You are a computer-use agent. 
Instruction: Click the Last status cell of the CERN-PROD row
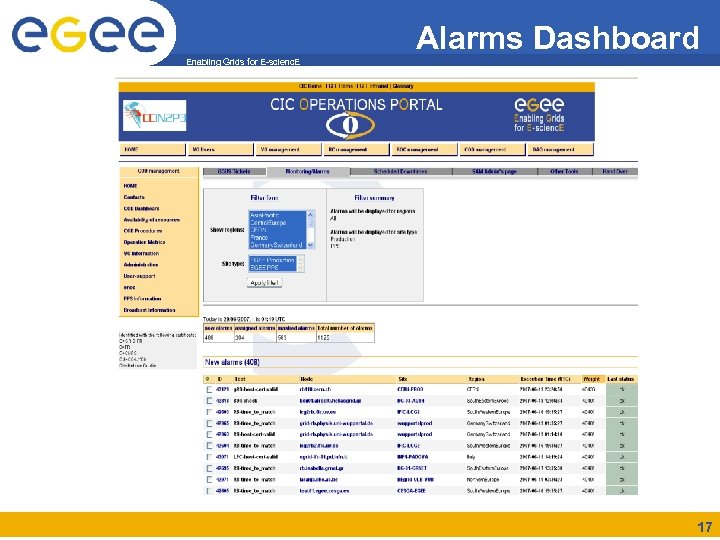[x=622, y=389]
